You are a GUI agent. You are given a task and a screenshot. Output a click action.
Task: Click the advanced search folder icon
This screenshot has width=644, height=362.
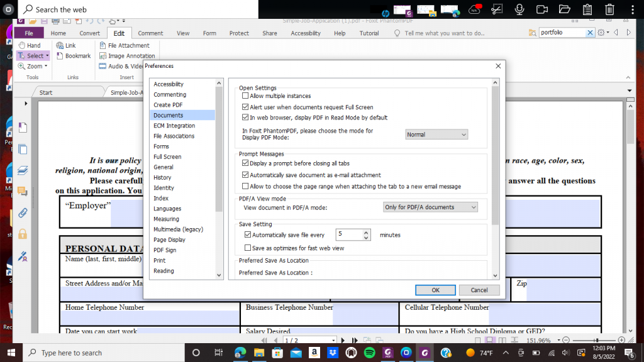tap(532, 33)
